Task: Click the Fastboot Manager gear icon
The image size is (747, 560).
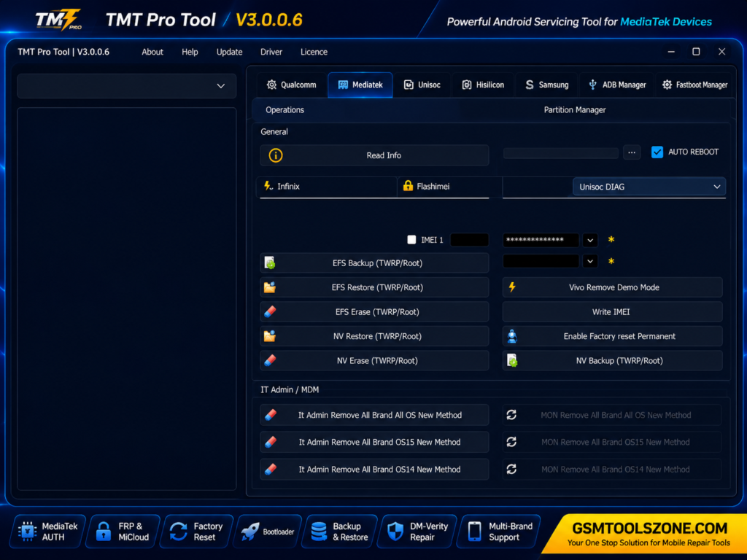Action: coord(667,85)
